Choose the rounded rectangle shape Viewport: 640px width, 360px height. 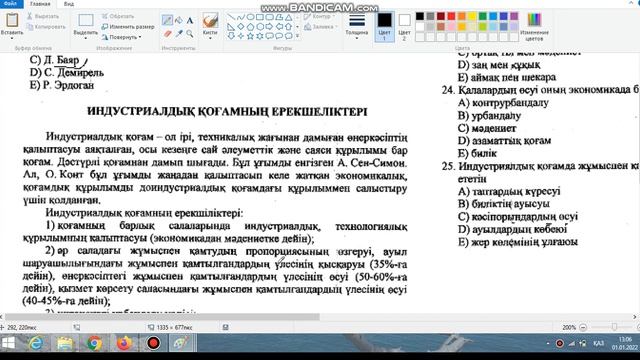269,17
